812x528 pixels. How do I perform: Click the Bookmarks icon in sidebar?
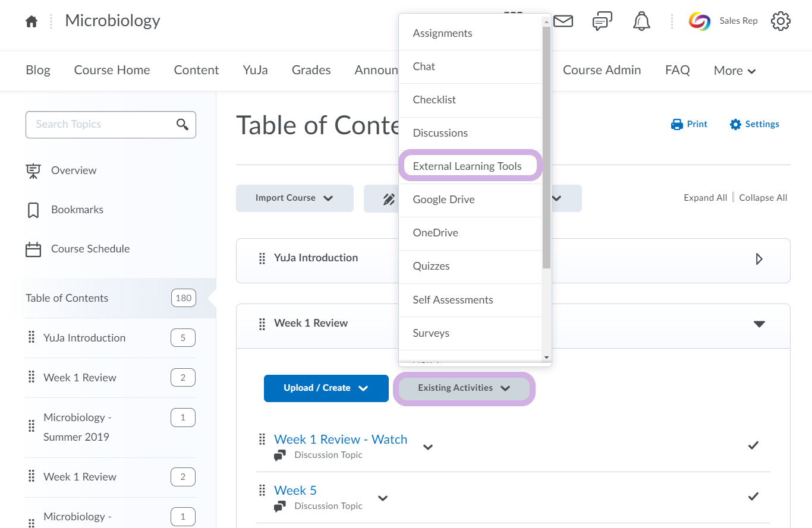[33, 210]
